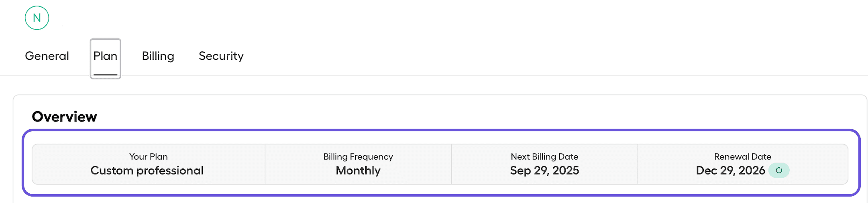This screenshot has width=868, height=203.
Task: Go to the Security tab
Action: (x=221, y=56)
